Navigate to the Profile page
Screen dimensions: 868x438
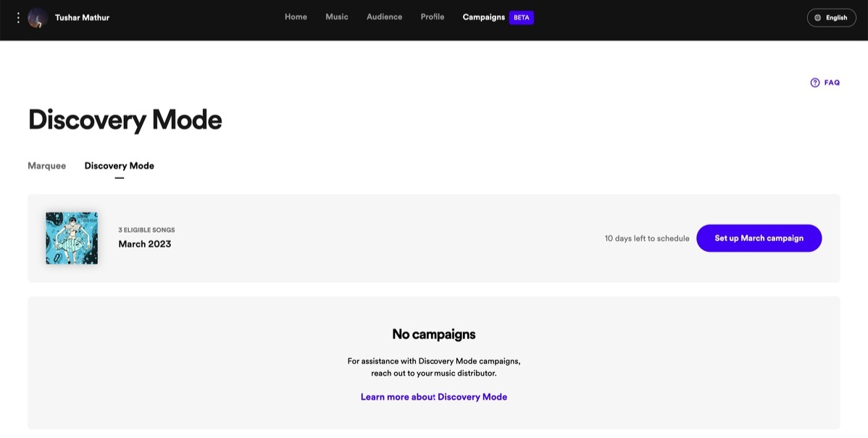click(x=433, y=17)
